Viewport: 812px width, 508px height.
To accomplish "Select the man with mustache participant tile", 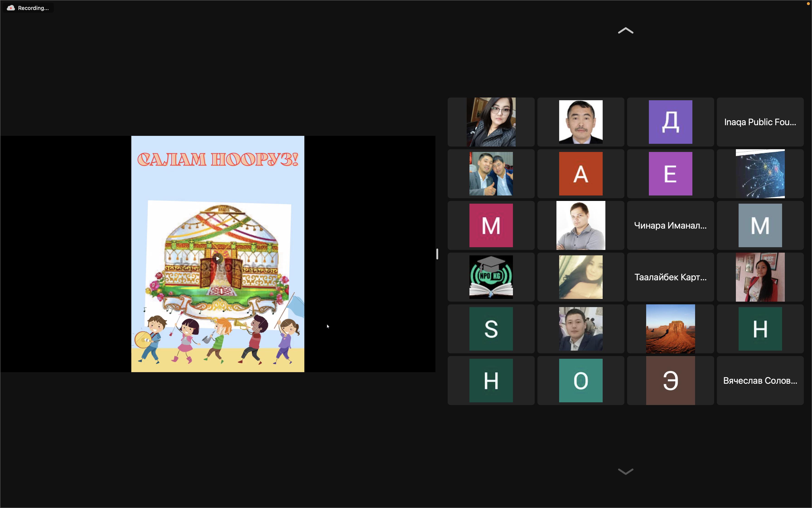I will click(580, 122).
